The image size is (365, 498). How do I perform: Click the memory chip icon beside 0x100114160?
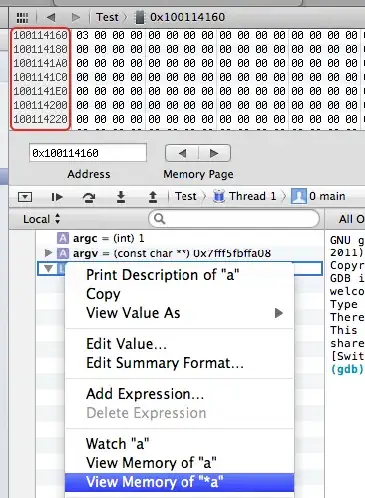[x=140, y=17]
